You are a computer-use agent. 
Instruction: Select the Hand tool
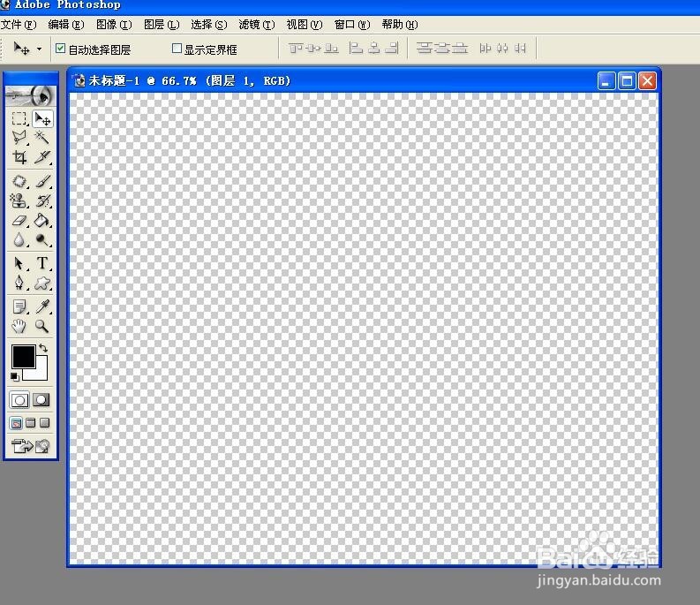point(19,326)
